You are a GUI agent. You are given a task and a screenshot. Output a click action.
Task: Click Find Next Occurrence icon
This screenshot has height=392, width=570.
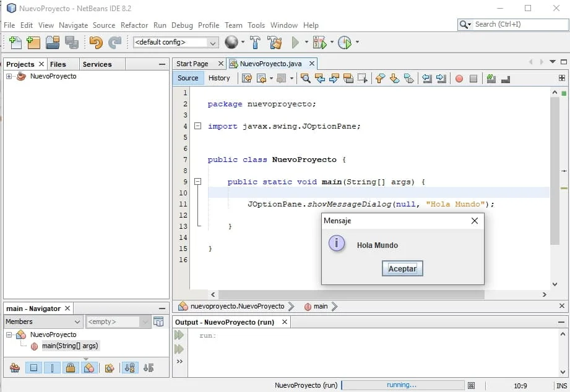pyautogui.click(x=334, y=78)
